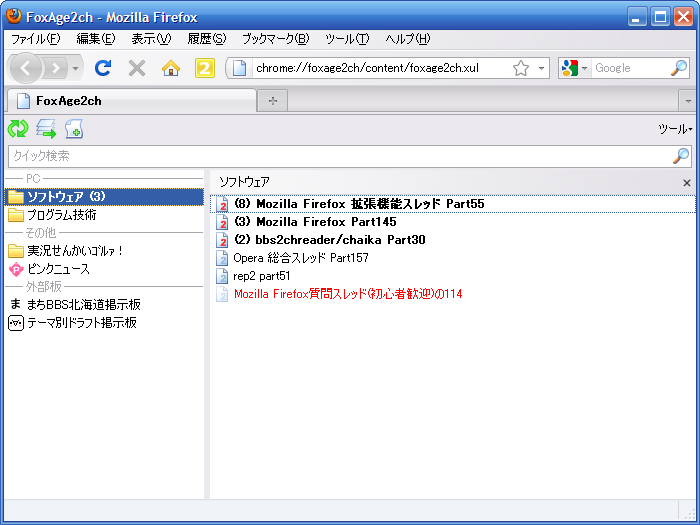Open the ブックマーク(B) menu
This screenshot has height=525, width=700.
pos(275,39)
